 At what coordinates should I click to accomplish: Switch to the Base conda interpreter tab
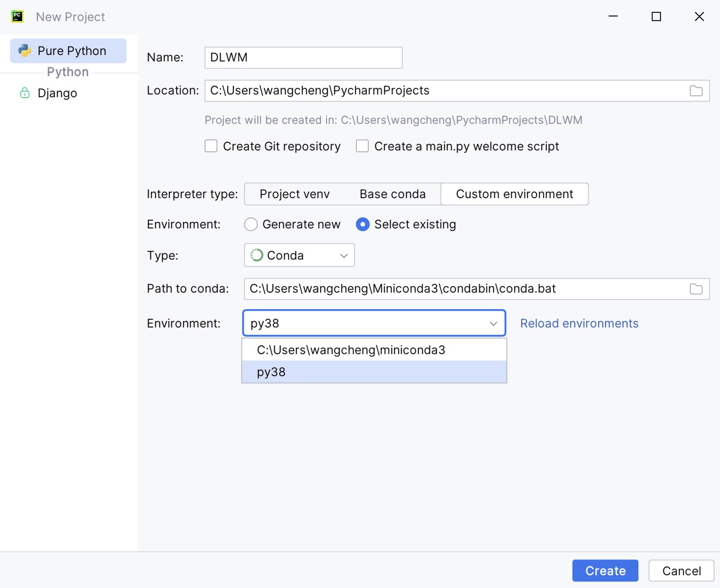(392, 194)
